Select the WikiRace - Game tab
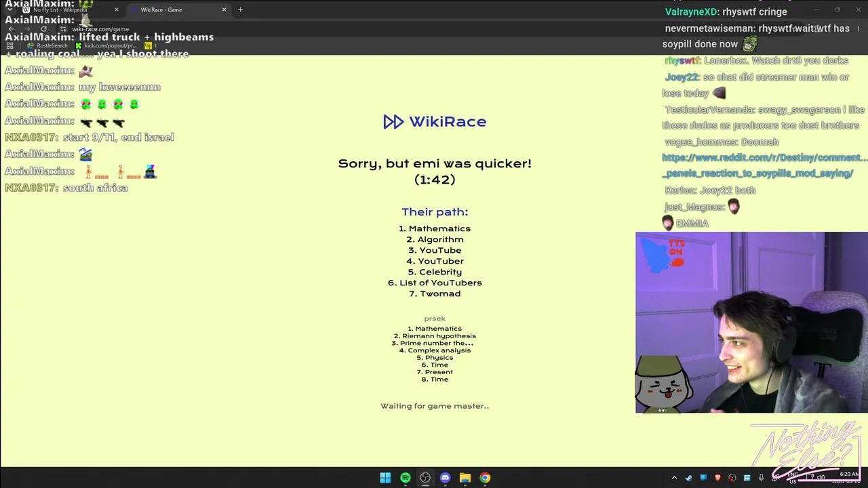This screenshot has height=488, width=868. pos(178,10)
